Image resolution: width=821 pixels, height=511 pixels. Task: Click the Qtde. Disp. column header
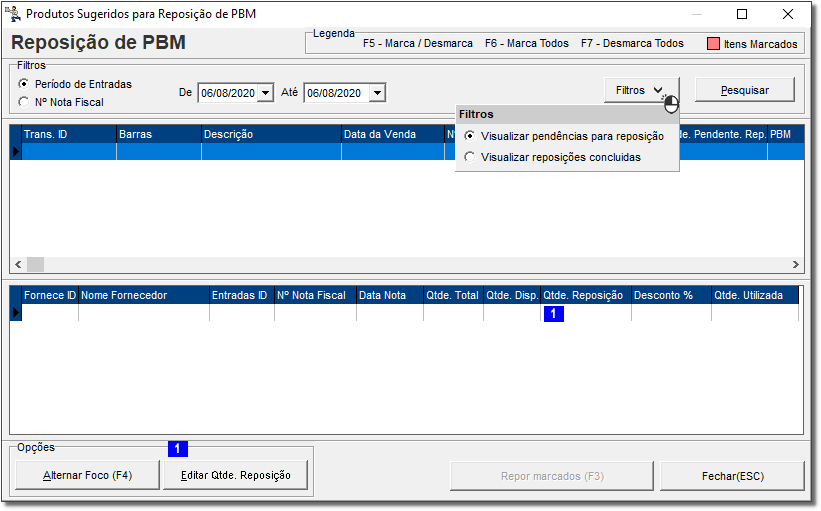pyautogui.click(x=512, y=295)
